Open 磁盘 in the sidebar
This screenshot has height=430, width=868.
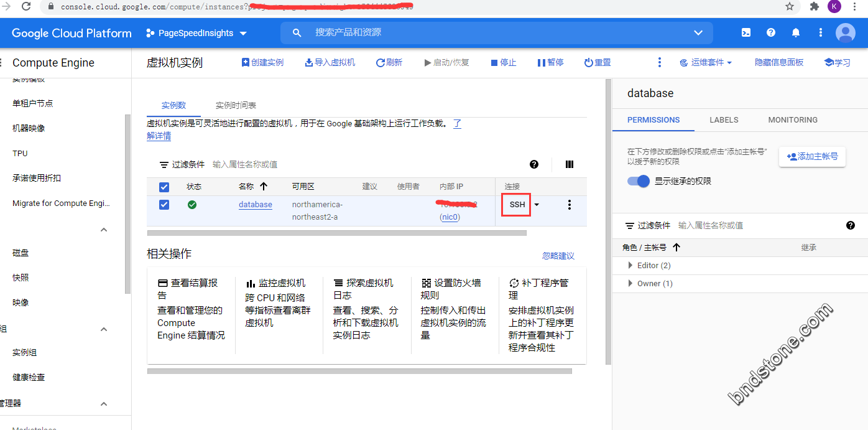[21, 253]
